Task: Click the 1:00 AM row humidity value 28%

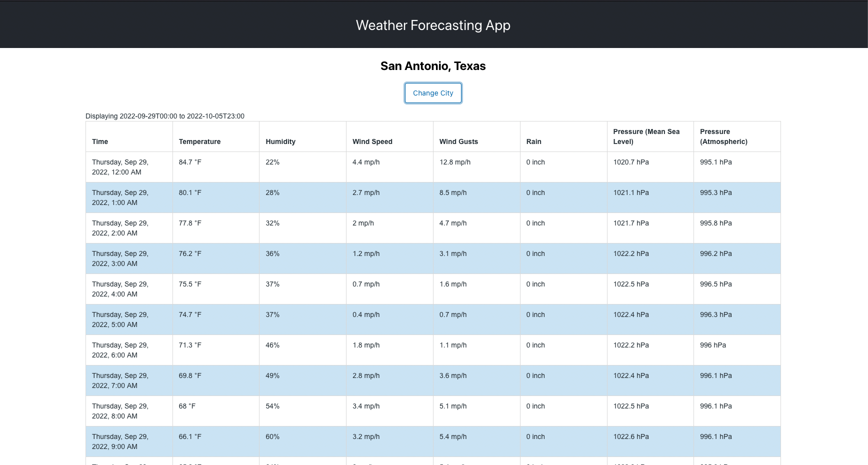Action: tap(272, 192)
